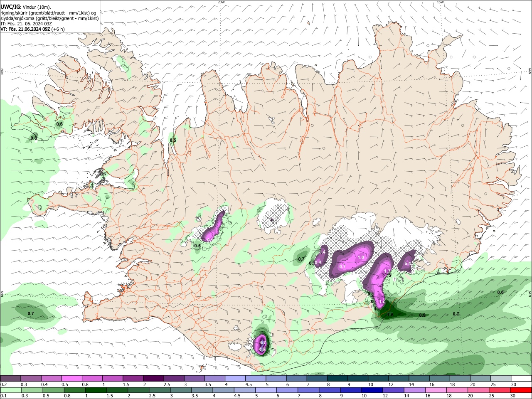532x399 pixels.
Task: Click the 0.6 value over the Westfjords
Action: (x=59, y=124)
